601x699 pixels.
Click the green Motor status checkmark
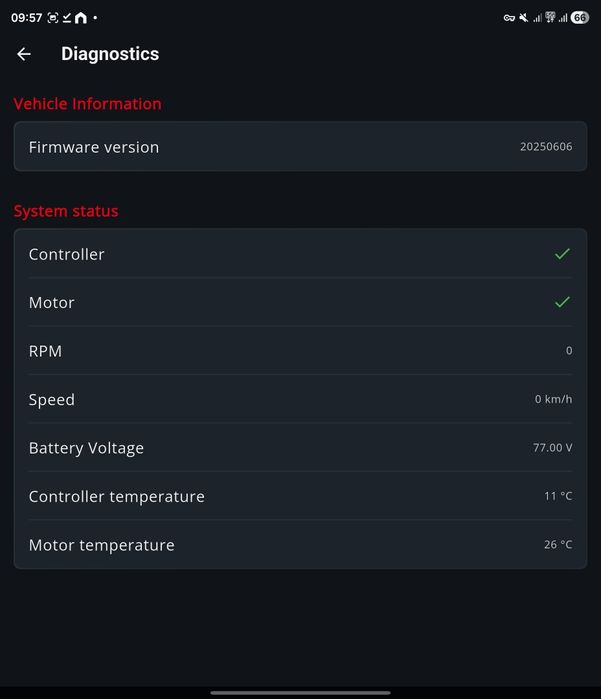coord(562,302)
